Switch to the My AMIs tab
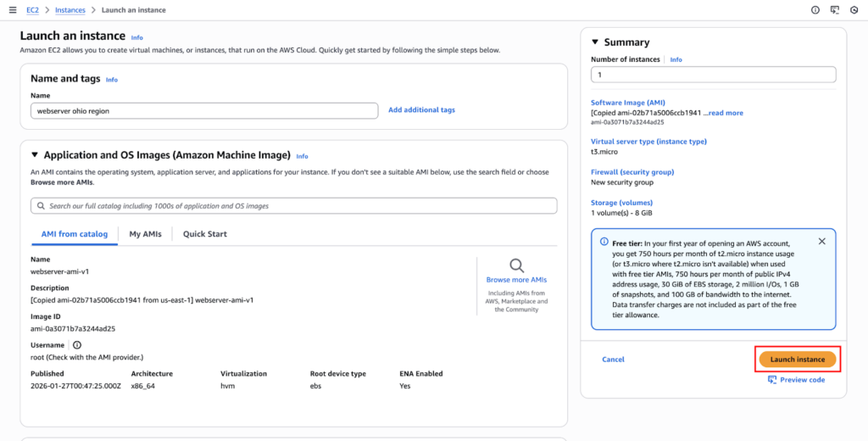 (145, 234)
